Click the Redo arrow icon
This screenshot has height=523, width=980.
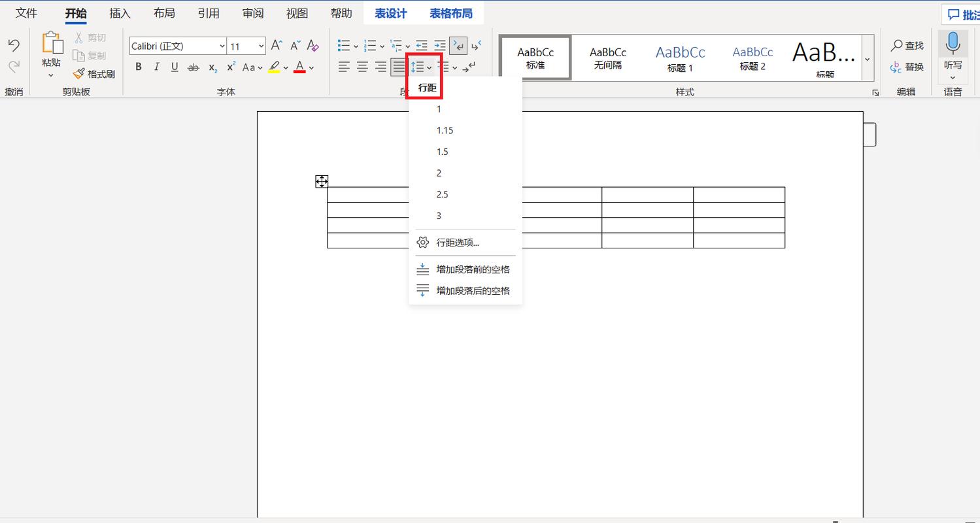[x=14, y=67]
